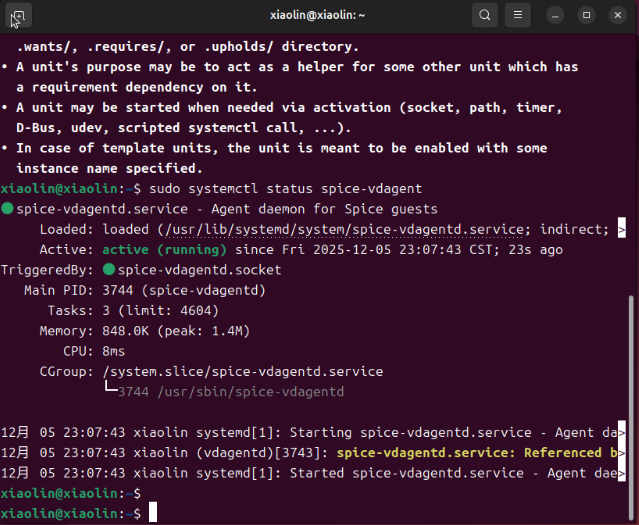The height and width of the screenshot is (525, 639).
Task: Click the truncation arrow on the Loaded line
Action: pos(622,230)
